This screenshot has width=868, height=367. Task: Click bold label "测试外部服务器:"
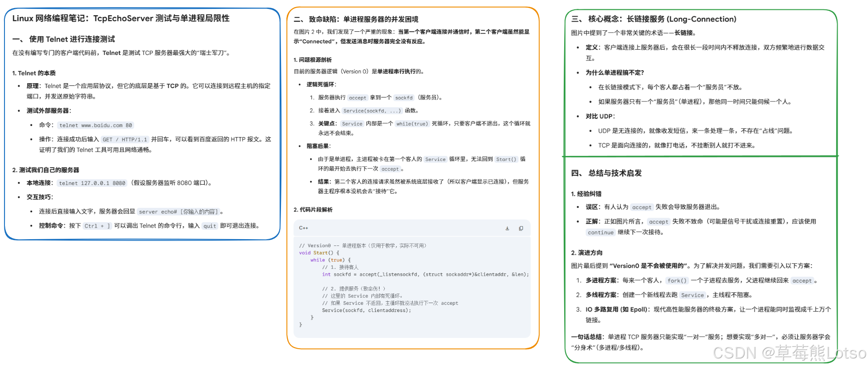coord(49,111)
